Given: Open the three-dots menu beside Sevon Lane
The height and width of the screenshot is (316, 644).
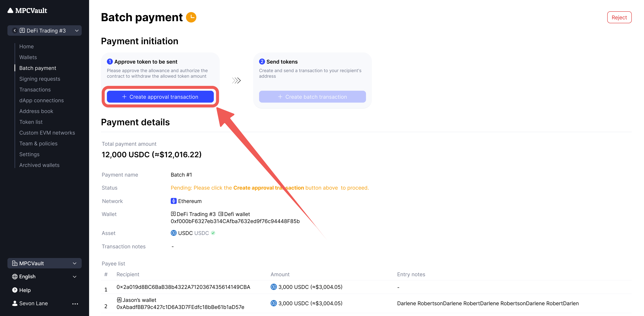Looking at the screenshot, I should click(75, 304).
